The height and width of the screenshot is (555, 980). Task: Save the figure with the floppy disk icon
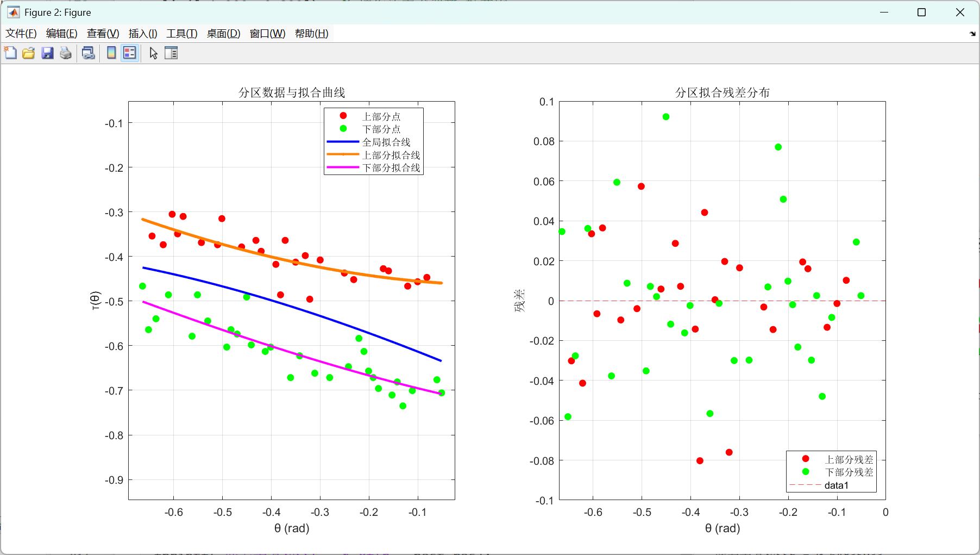tap(48, 53)
